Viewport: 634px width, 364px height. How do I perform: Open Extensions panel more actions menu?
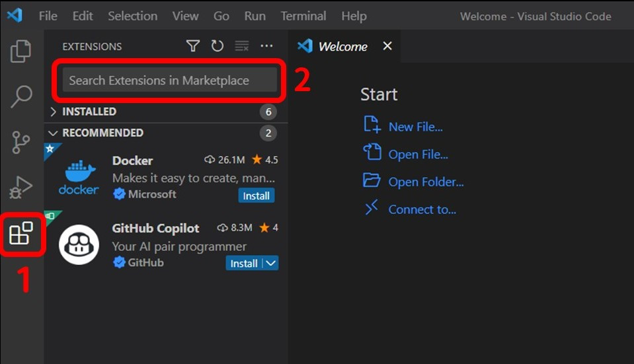click(x=266, y=46)
